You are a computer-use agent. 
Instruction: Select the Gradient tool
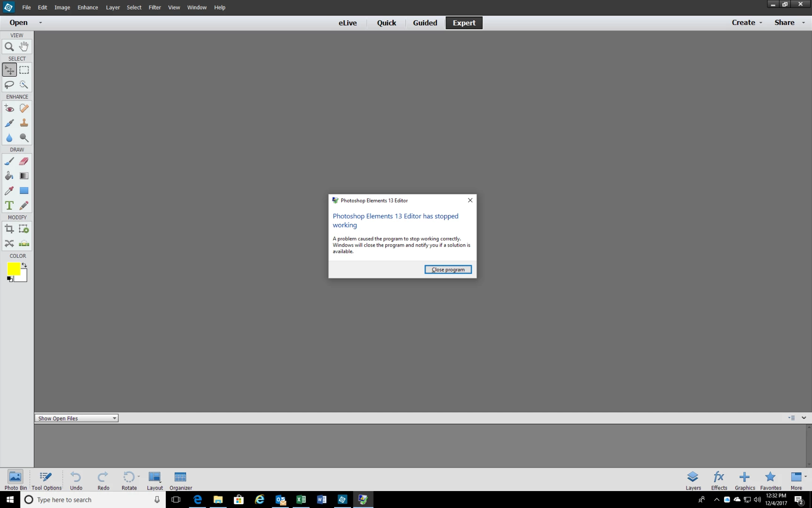pyautogui.click(x=24, y=176)
